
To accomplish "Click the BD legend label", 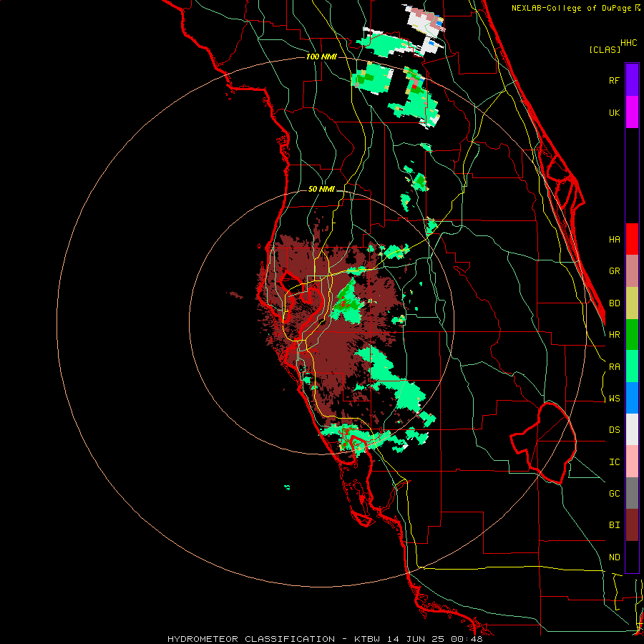I will click(614, 303).
